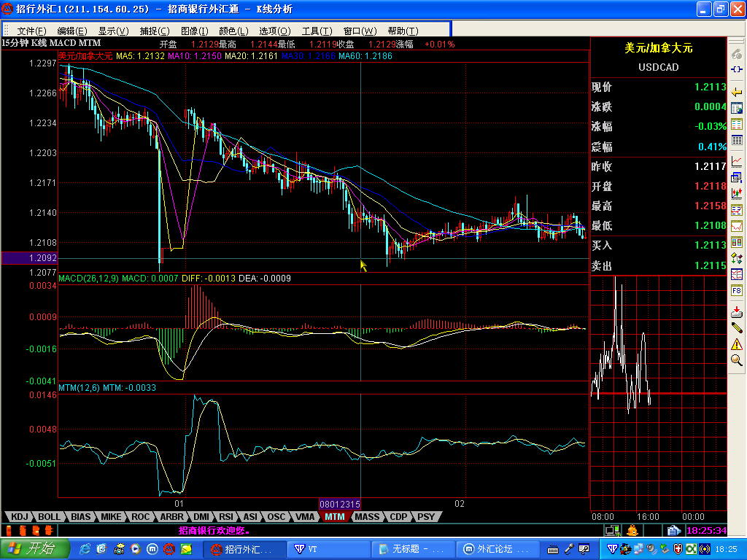The width and height of the screenshot is (747, 560).
Task: Switch to the RSI indicator tab
Action: click(x=226, y=517)
